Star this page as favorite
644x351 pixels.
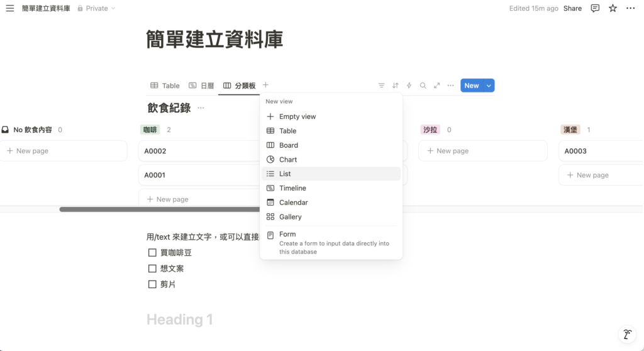tap(613, 8)
